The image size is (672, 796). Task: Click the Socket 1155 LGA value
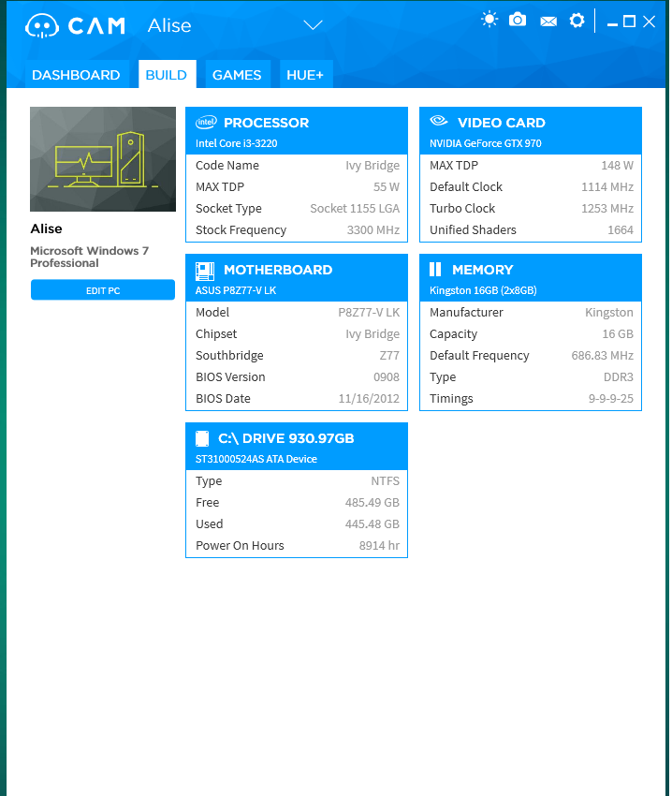coord(355,208)
